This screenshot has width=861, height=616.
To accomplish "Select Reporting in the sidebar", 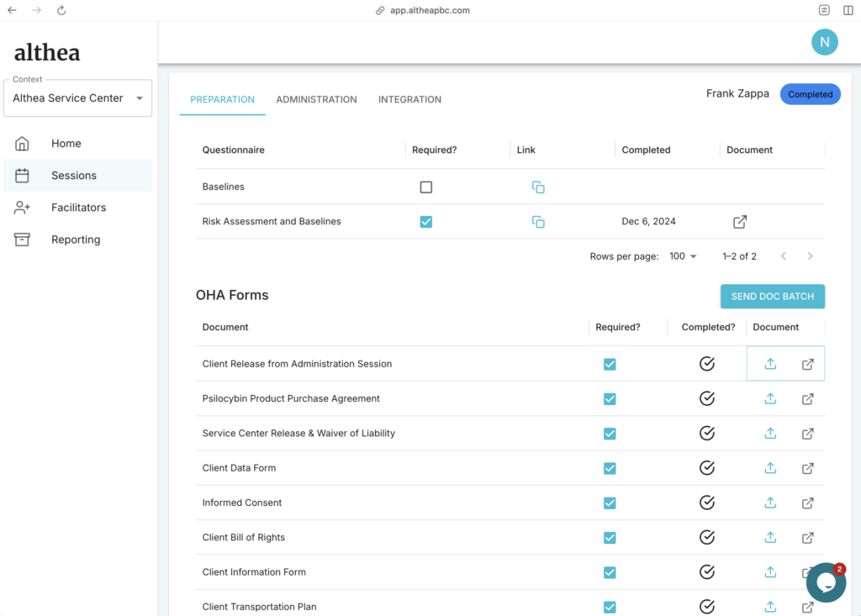I will 78,240.
